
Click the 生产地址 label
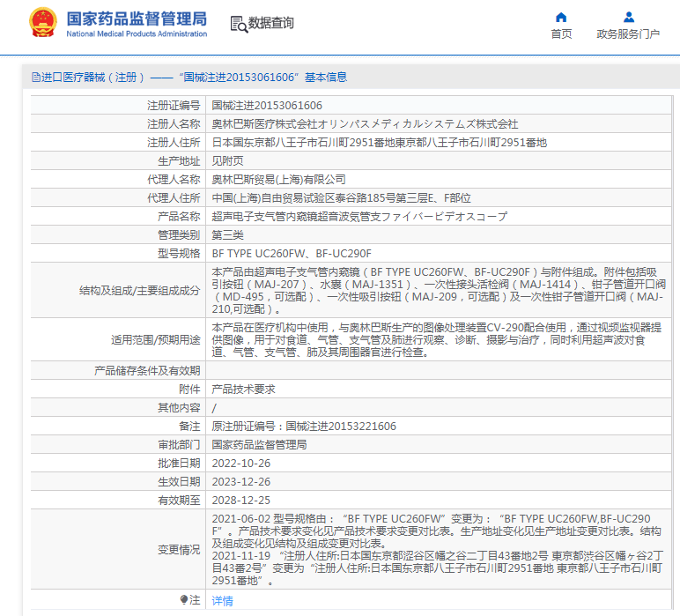click(179, 161)
